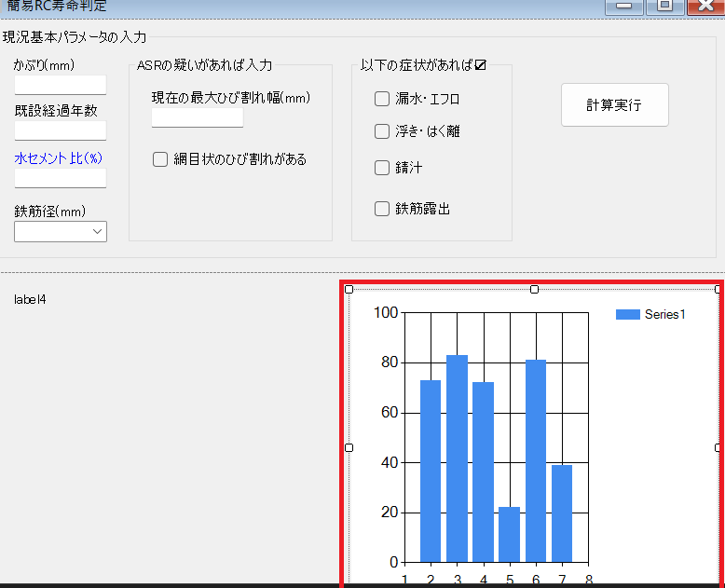Enable the 浮き・はく離 checkbox
The height and width of the screenshot is (588, 725).
[x=382, y=131]
